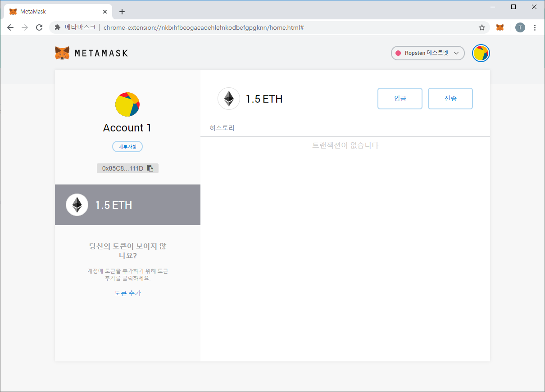Viewport: 545px width, 392px height.
Task: Click the MetaMask fox logo in header
Action: pyautogui.click(x=62, y=53)
